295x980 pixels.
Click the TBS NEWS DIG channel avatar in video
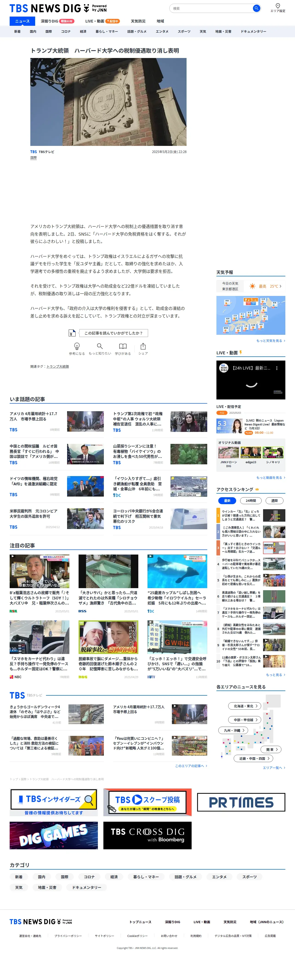coord(224,368)
